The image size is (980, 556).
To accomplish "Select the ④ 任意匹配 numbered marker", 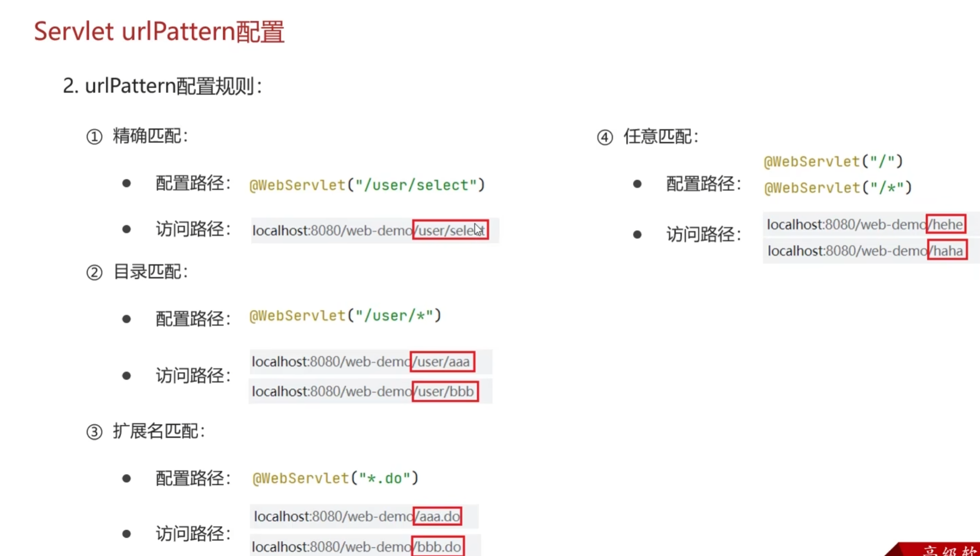I will click(605, 137).
